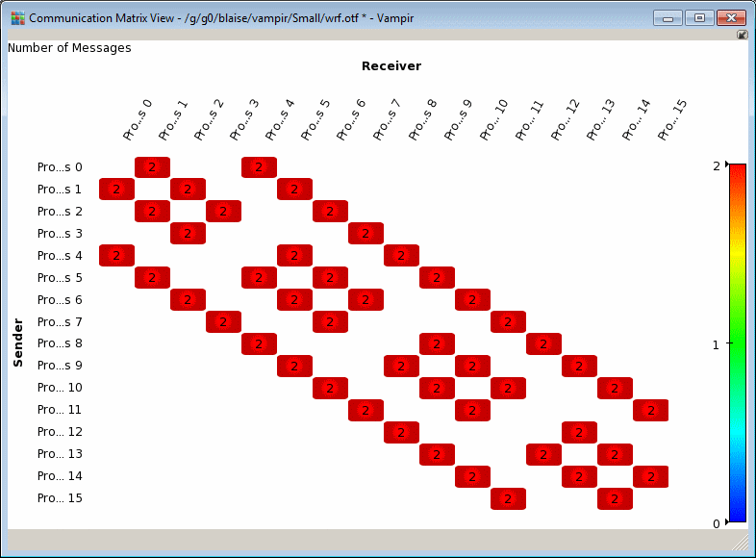756x558 pixels.
Task: Click cell sender 4 to receiver 8
Action: pyautogui.click(x=401, y=256)
